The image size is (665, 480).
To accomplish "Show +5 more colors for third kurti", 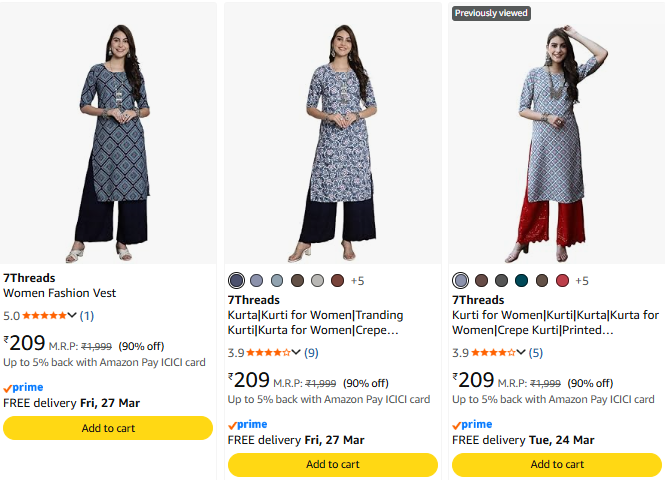I will pos(582,281).
